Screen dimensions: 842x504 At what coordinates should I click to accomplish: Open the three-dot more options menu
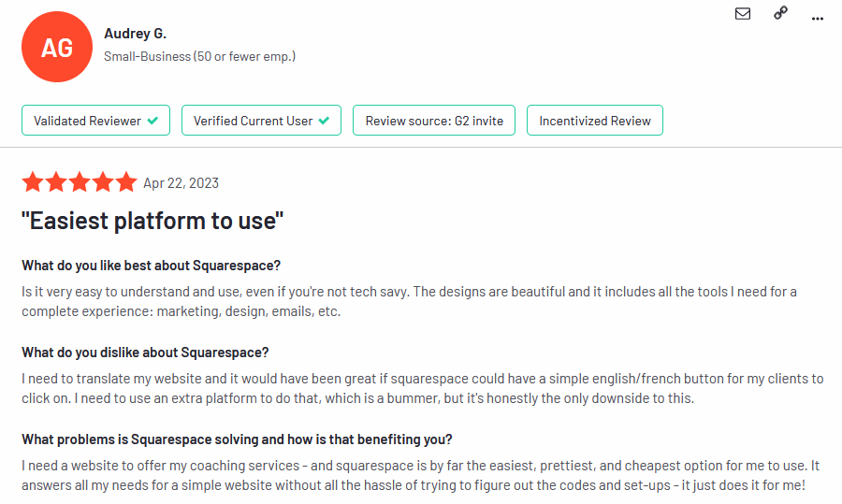(x=818, y=19)
